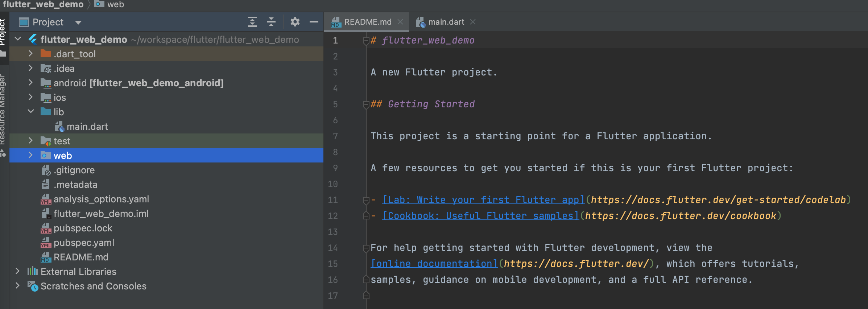This screenshot has height=309, width=868.
Task: Click pubspec.lock YML icon
Action: 46,228
